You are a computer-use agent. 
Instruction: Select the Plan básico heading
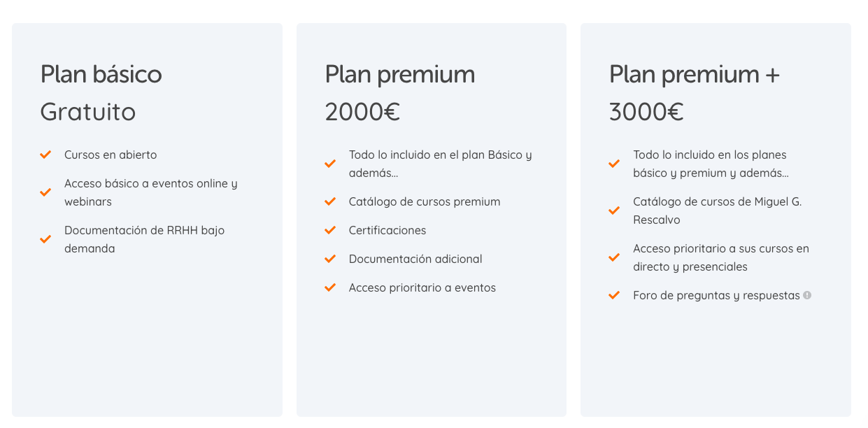(x=101, y=74)
